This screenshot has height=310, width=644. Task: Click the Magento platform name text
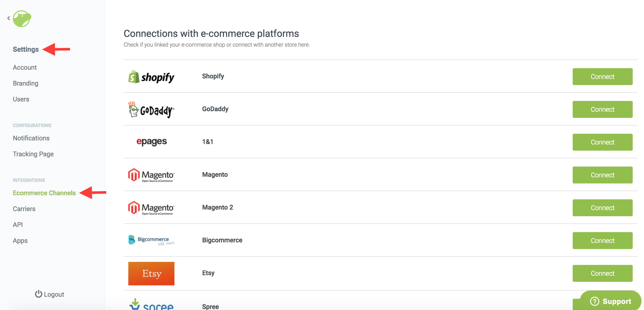pos(215,174)
